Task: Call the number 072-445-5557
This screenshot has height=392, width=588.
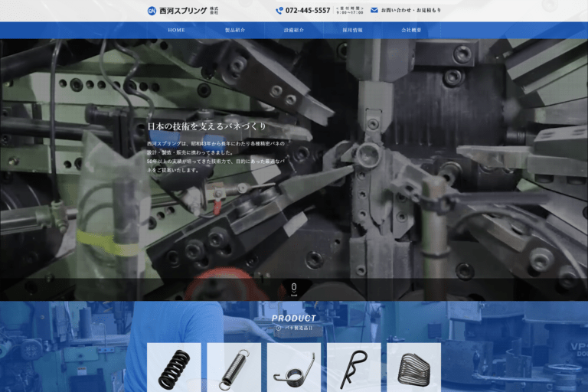Action: 308,11
